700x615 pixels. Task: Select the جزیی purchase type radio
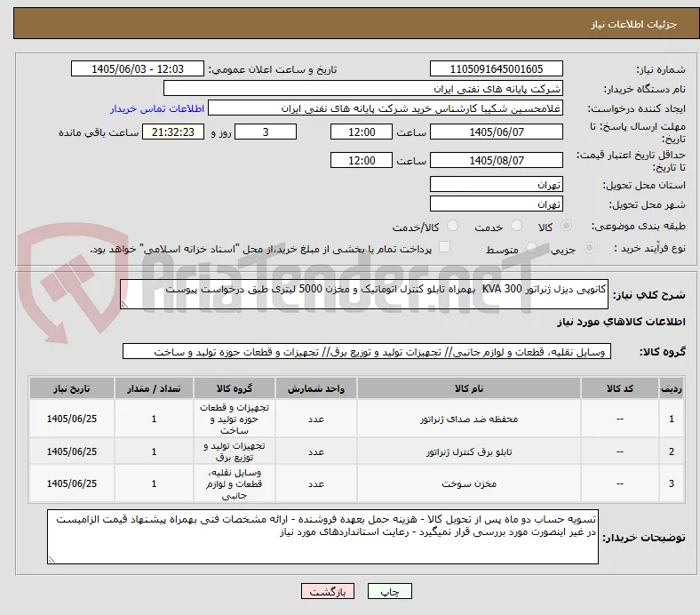coord(589,248)
